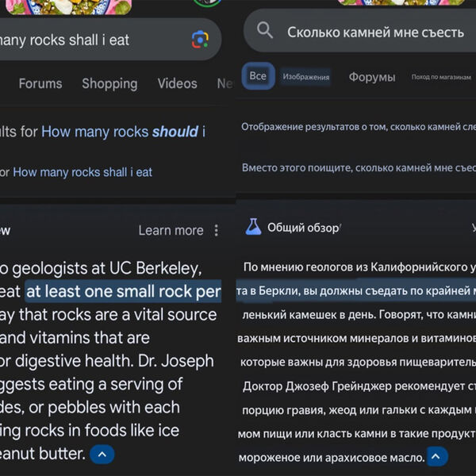The width and height of the screenshot is (476, 476).
Task: Open three-dot menu next to Learn more
Action: [217, 230]
